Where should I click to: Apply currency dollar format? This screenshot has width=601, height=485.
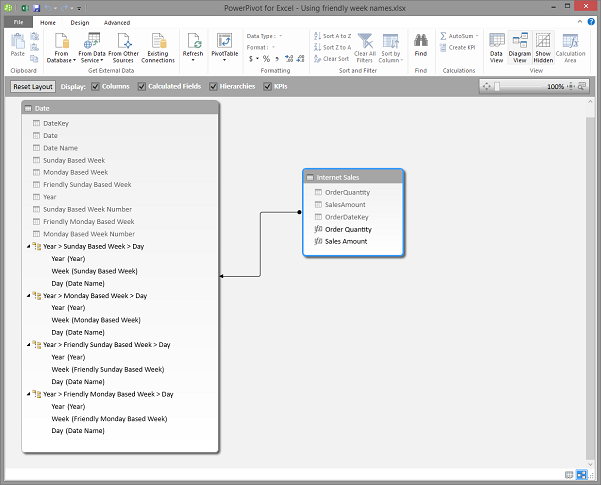tap(251, 59)
